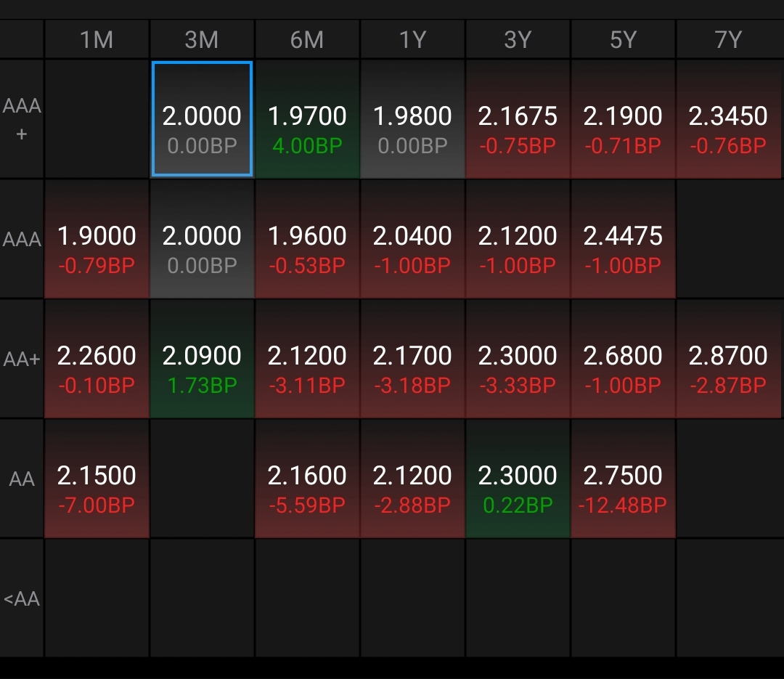This screenshot has height=679, width=784.
Task: Click the AAA+ 6M yield 1.9700
Action: (x=307, y=119)
